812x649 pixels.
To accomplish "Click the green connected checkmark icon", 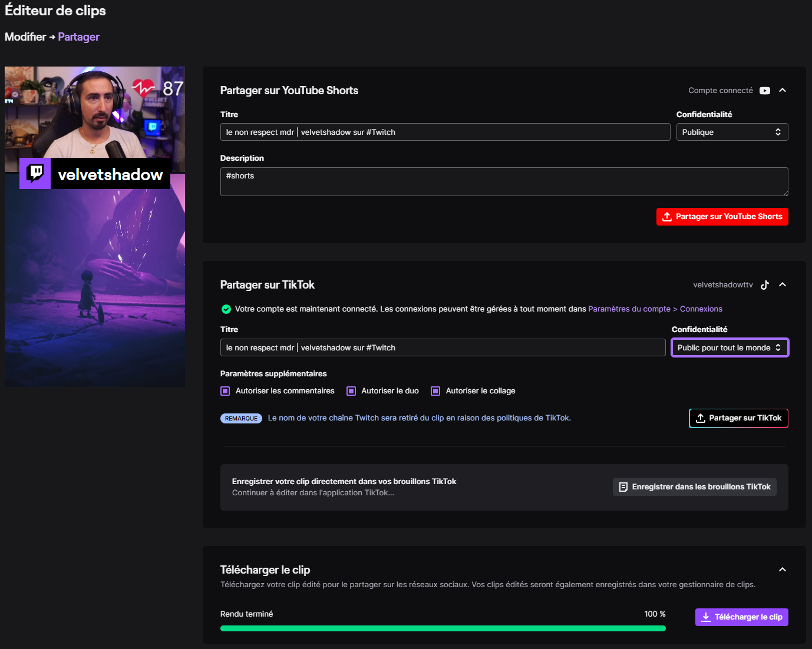I will (x=226, y=309).
